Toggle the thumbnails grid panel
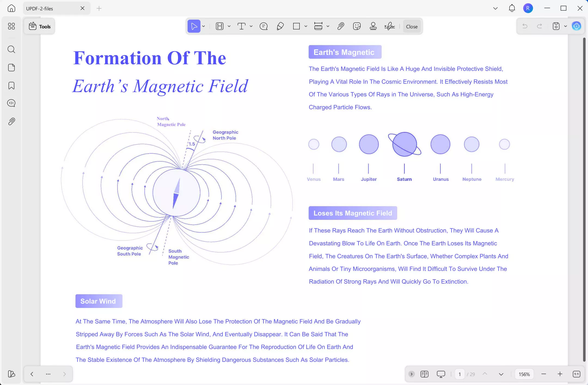 [x=11, y=26]
